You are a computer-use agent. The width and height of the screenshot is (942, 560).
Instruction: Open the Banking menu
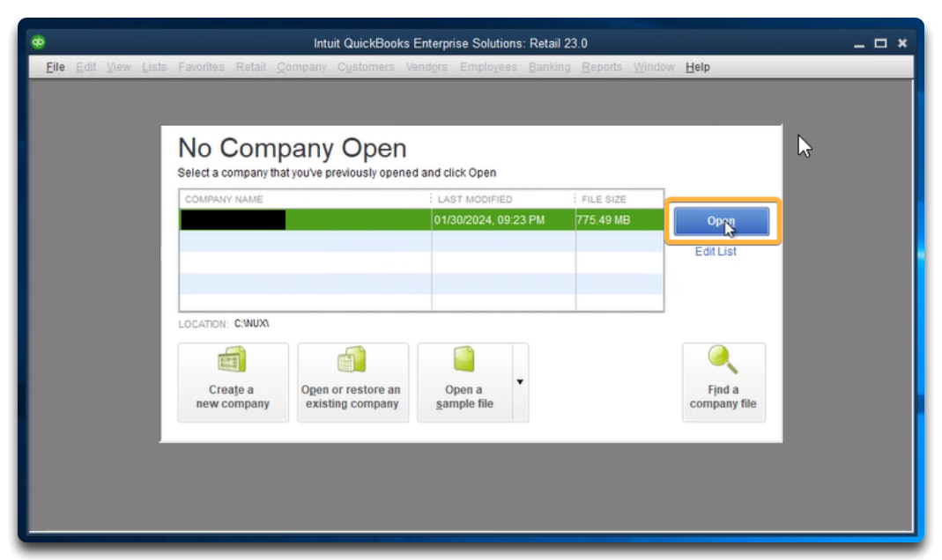click(x=549, y=67)
